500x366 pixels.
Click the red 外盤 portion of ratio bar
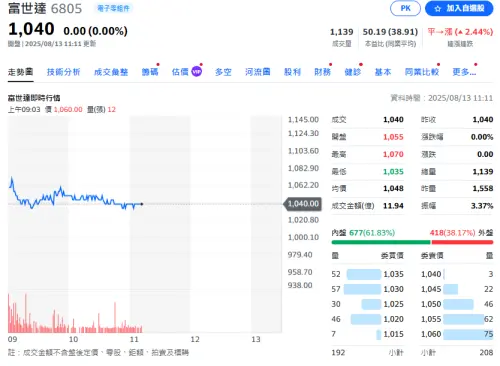462,242
